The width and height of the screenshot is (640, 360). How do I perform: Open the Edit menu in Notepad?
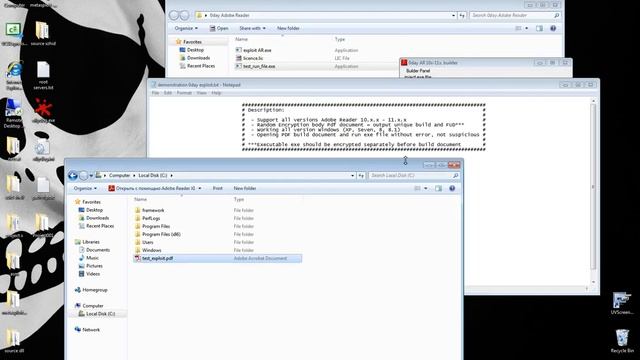[168, 93]
